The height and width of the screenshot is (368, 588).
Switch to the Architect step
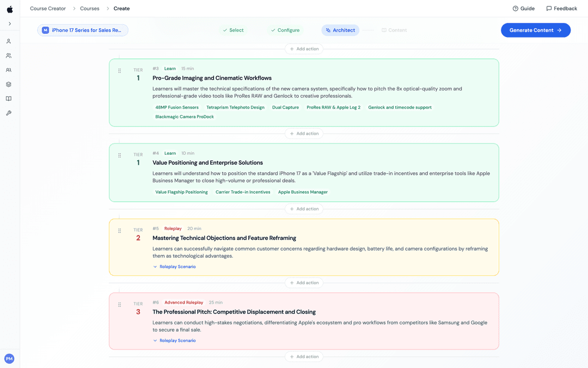tap(340, 30)
